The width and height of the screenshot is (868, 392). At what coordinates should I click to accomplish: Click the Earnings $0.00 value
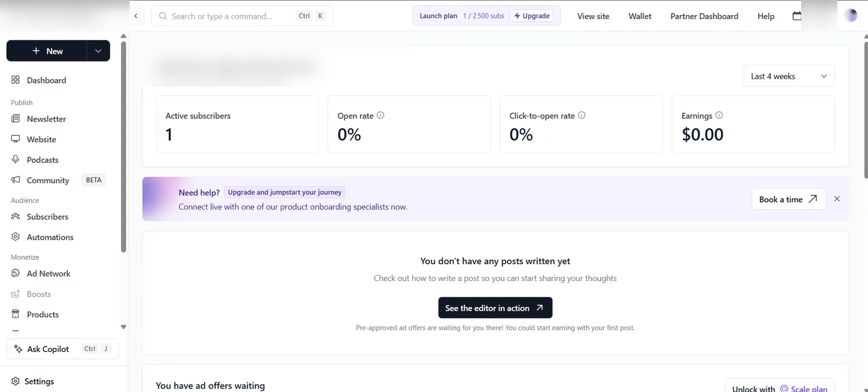(703, 135)
